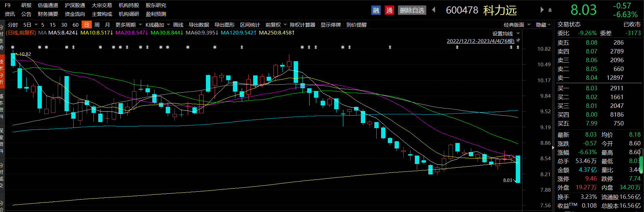The height and width of the screenshot is (212, 644).
Task: Switch chart to 周 weekly period
Action: 97,25
